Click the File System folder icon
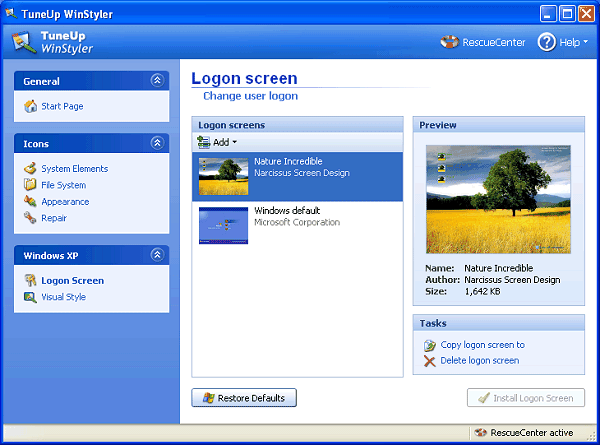This screenshot has width=600, height=445. tap(30, 185)
